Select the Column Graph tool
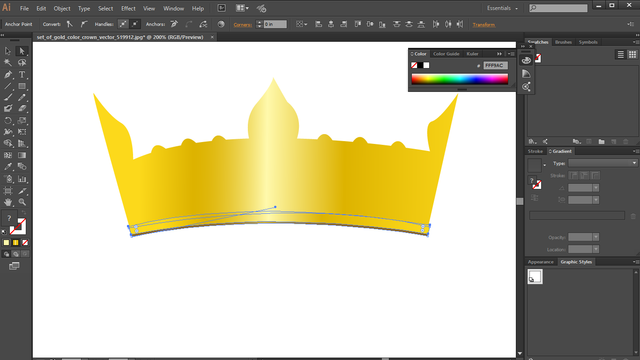The height and width of the screenshot is (360, 640). [22, 179]
